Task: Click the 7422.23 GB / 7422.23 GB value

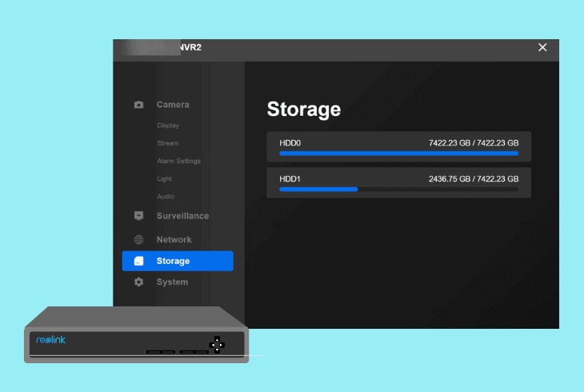Action: (474, 143)
